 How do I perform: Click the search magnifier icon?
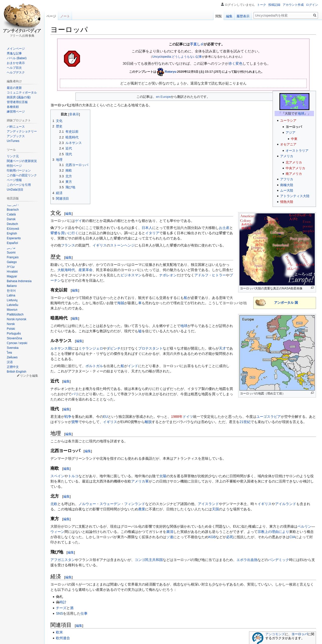(x=314, y=16)
